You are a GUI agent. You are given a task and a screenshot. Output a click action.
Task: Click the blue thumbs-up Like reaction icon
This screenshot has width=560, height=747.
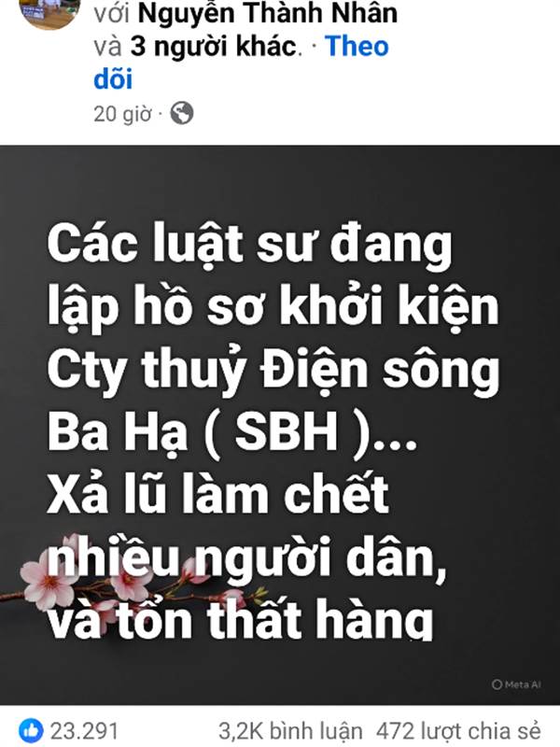[x=31, y=730]
